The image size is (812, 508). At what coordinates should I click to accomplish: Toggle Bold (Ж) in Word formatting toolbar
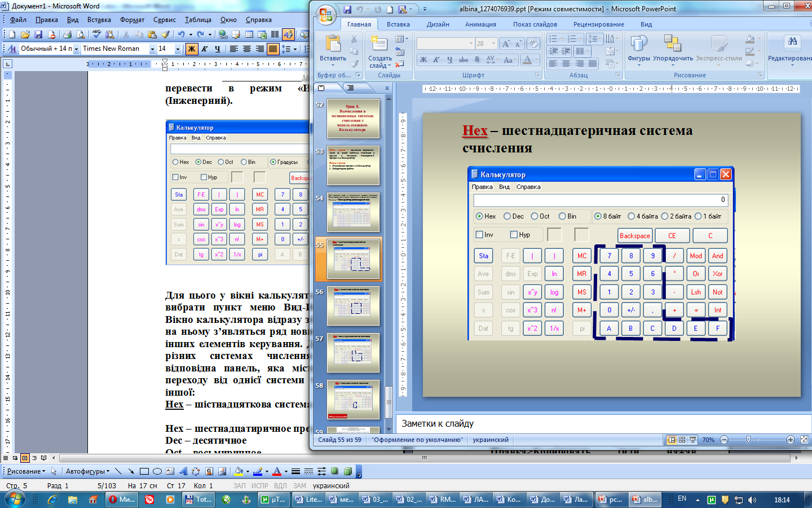(x=192, y=49)
